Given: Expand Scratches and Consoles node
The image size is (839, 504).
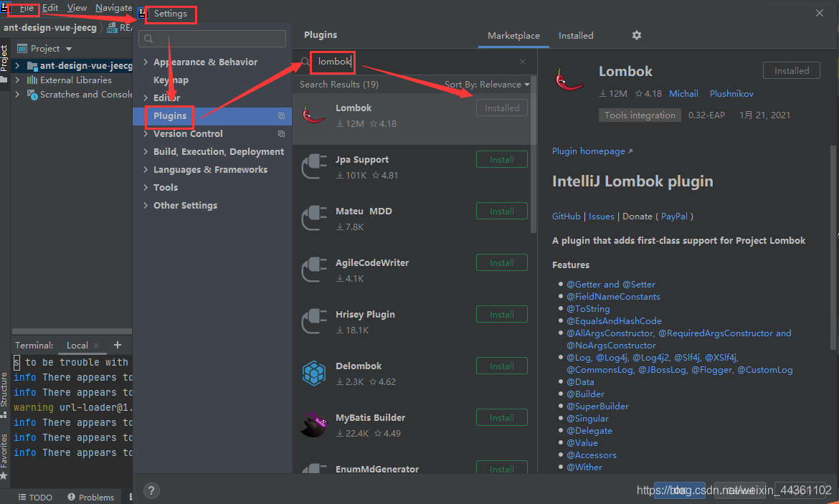Looking at the screenshot, I should (x=17, y=95).
